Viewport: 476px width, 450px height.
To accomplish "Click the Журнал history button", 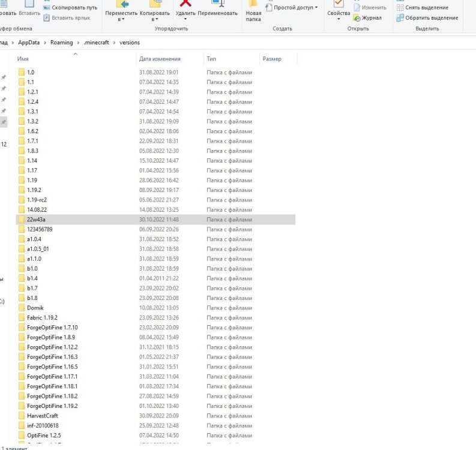I will pyautogui.click(x=367, y=18).
